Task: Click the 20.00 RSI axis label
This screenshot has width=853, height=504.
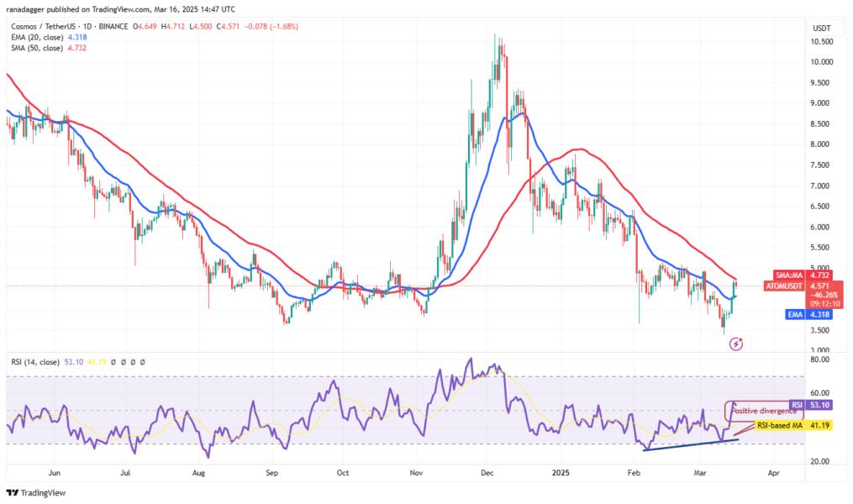Action: [x=821, y=462]
